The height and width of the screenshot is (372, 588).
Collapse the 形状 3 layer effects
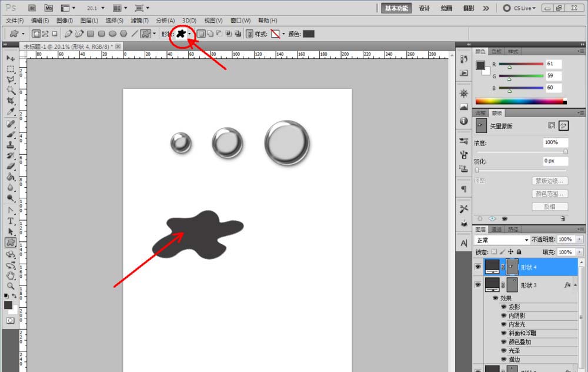click(575, 285)
